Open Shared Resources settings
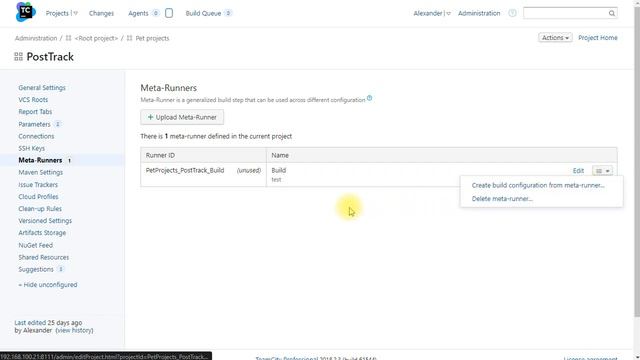 coord(44,257)
